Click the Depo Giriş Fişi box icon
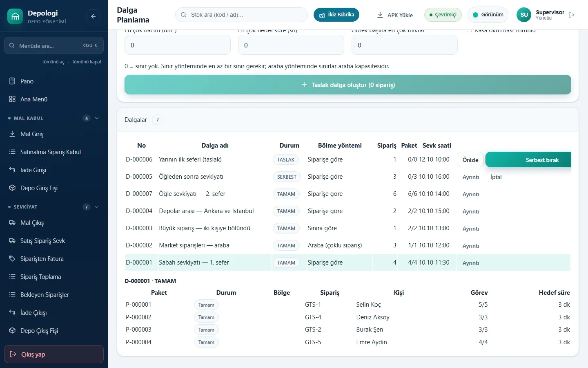Image resolution: width=588 pixels, height=368 pixels. pyautogui.click(x=12, y=188)
